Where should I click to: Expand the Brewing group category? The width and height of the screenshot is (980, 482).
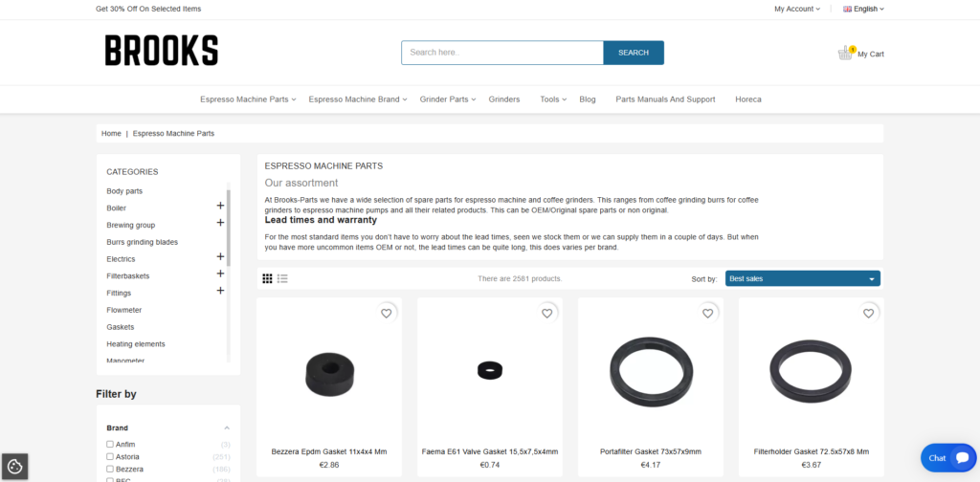220,222
